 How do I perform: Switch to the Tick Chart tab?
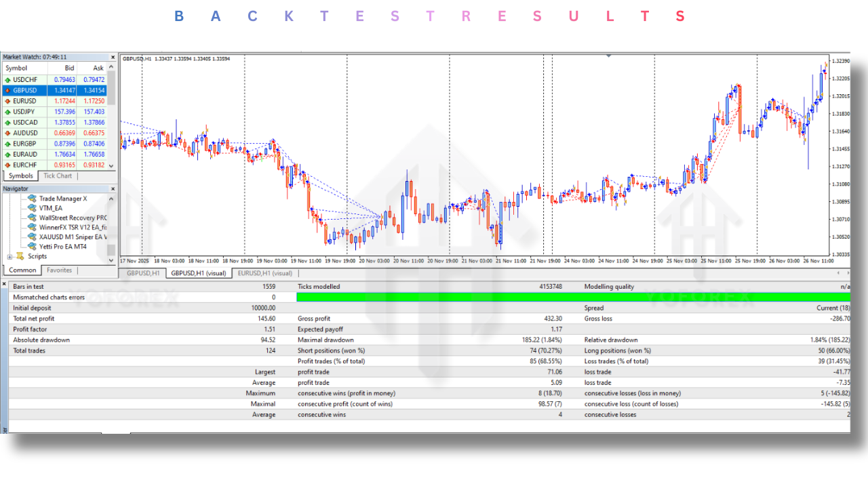pyautogui.click(x=58, y=176)
